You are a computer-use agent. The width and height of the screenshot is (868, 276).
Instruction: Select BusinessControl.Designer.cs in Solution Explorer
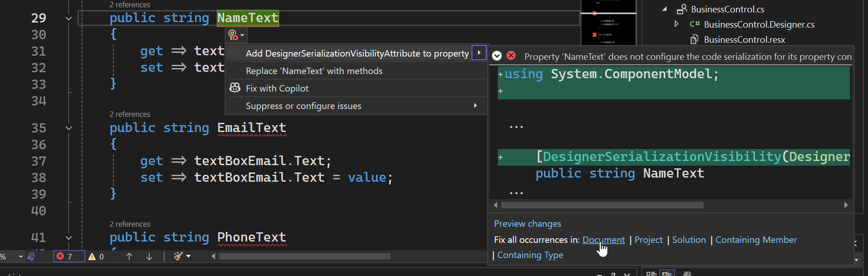[759, 24]
